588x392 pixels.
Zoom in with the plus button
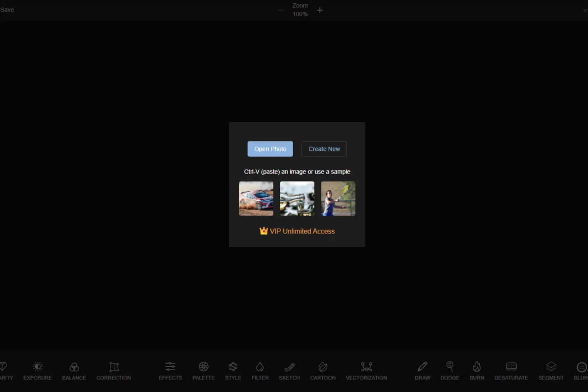320,10
